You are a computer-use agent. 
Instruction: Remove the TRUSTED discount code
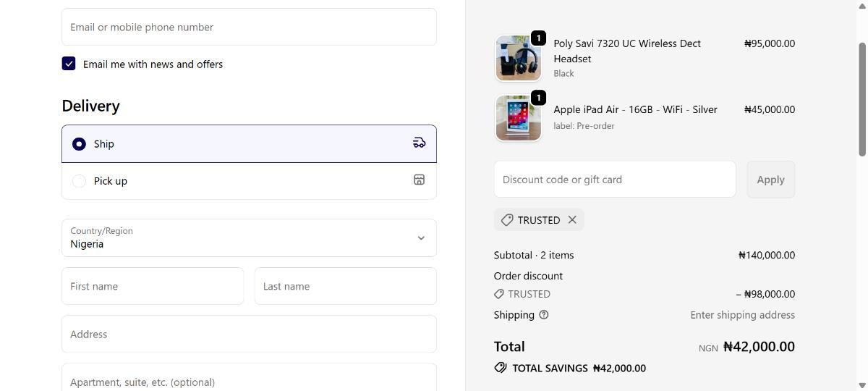click(x=572, y=219)
